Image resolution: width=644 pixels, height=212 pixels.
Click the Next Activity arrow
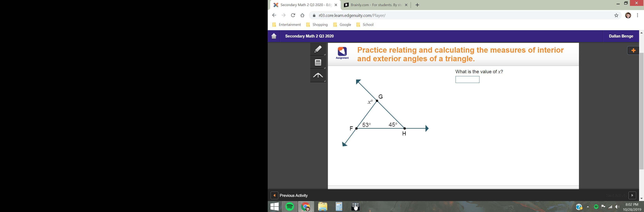coord(632,196)
